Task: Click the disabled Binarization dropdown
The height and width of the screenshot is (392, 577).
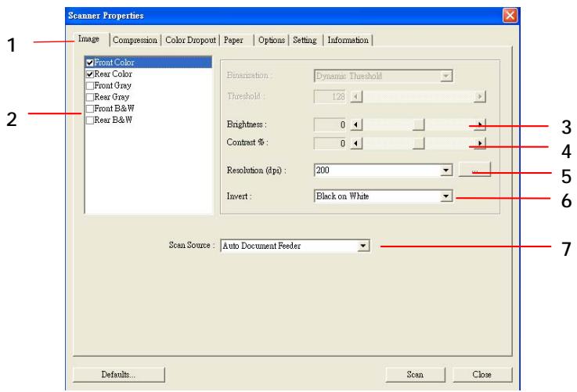Action: [383, 76]
